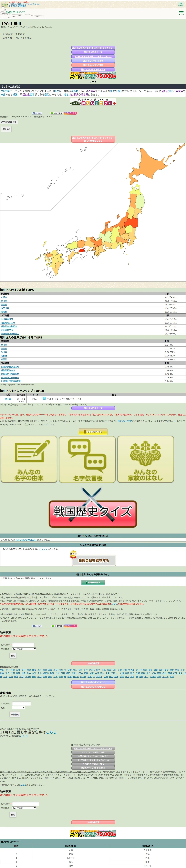Click 検索 button in the first 名字検索 form

click(x=13, y=656)
